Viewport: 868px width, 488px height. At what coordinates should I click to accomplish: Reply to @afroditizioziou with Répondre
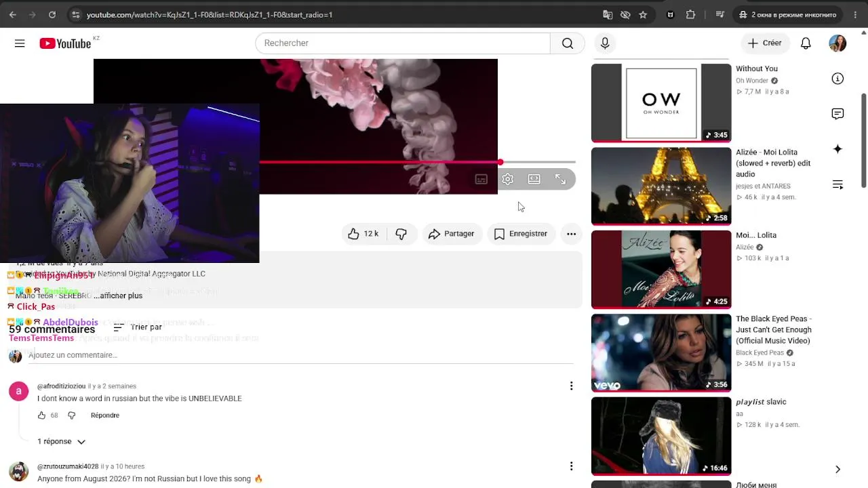105,415
